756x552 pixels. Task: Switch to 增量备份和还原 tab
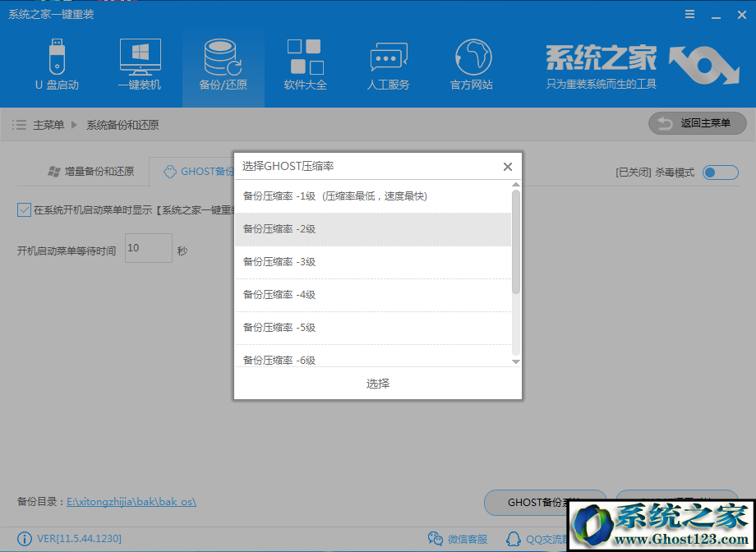tap(90, 172)
